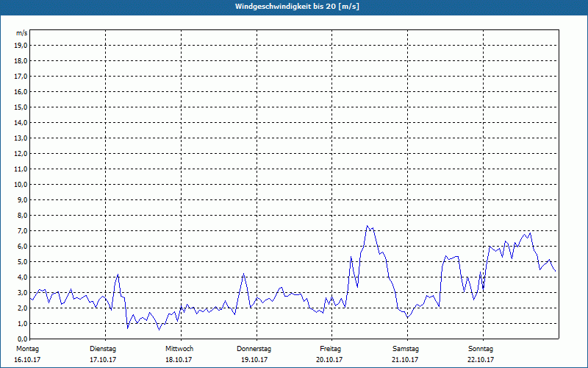Select the date '16.10.17'
Screen dimensions: 588x368
(27, 360)
